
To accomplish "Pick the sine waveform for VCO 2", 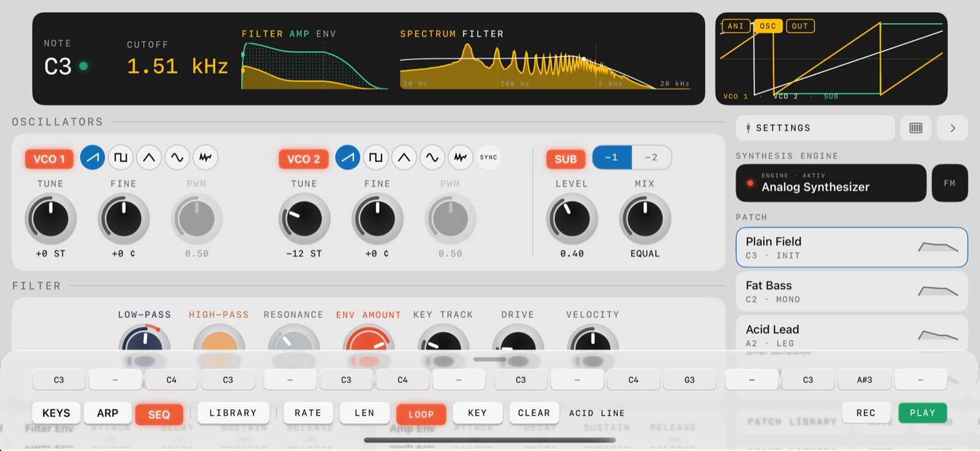I will 432,157.
